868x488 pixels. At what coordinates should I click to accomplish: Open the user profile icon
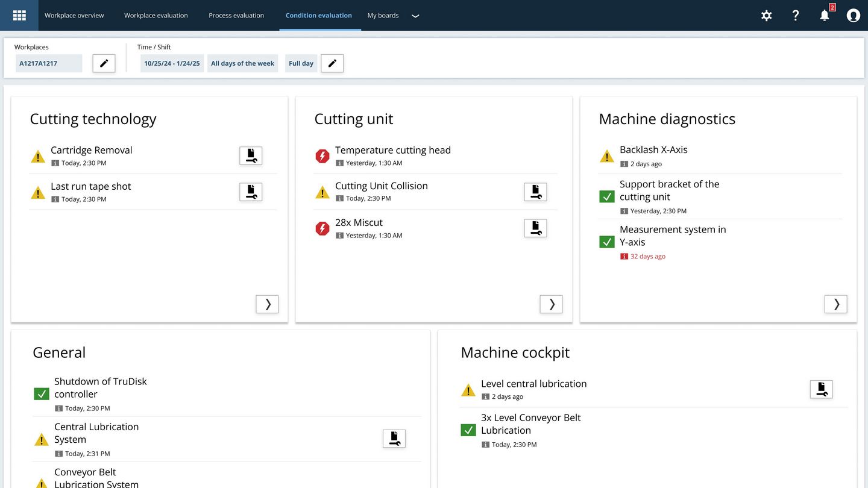coord(853,16)
